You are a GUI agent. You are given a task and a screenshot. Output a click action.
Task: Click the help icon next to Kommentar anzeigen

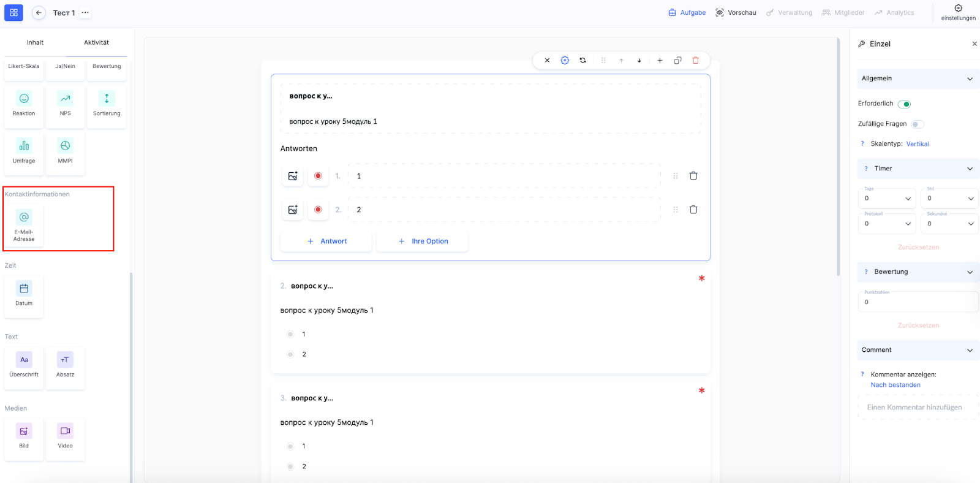click(862, 375)
